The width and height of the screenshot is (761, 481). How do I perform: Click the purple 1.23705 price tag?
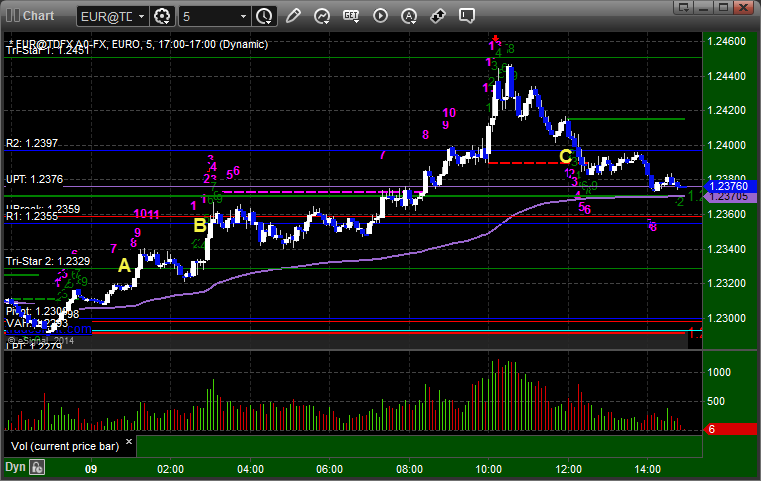coord(729,197)
